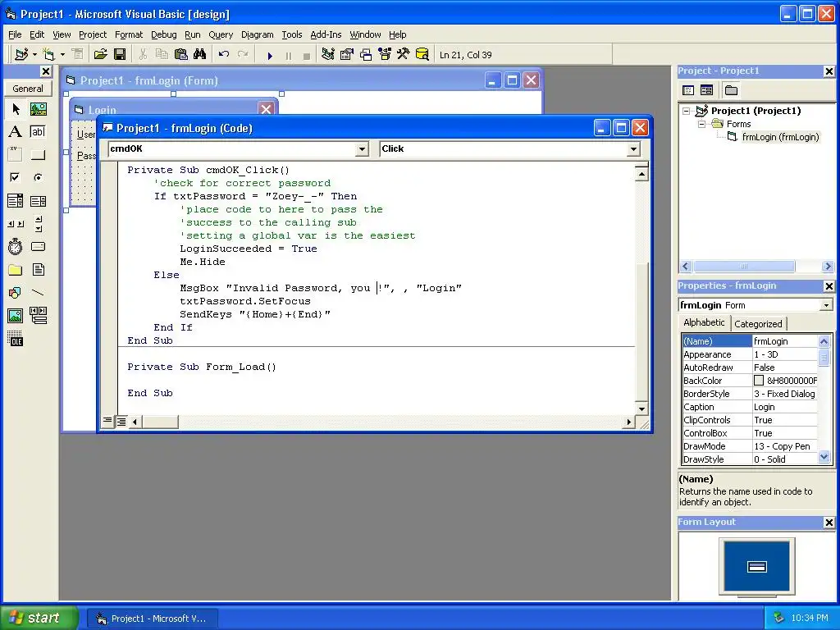Screen dimensions: 840x630
Task: Open the Diagram menu
Action: [257, 34]
